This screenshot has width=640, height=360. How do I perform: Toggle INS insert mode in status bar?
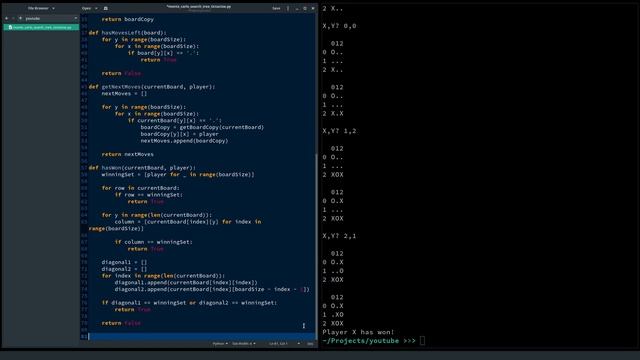click(x=310, y=344)
